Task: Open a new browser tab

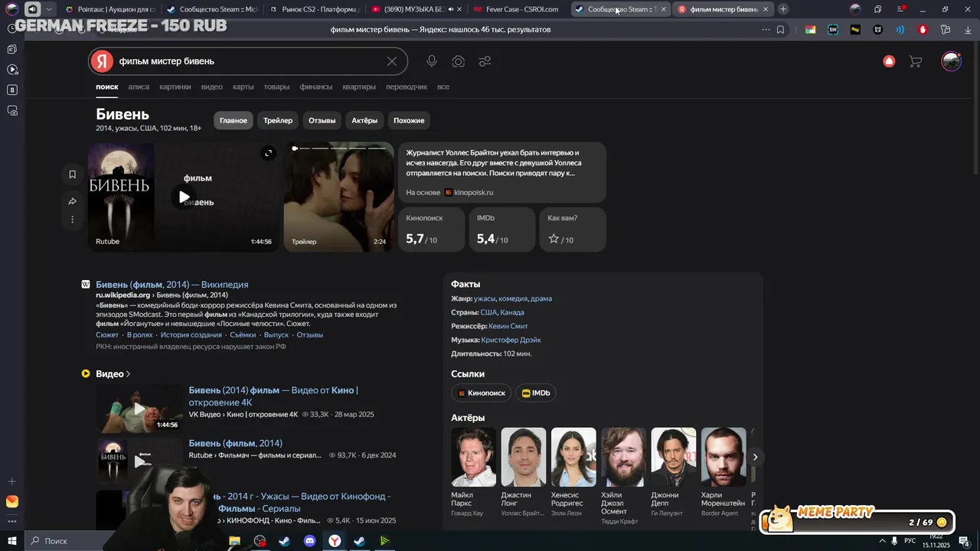Action: point(782,9)
